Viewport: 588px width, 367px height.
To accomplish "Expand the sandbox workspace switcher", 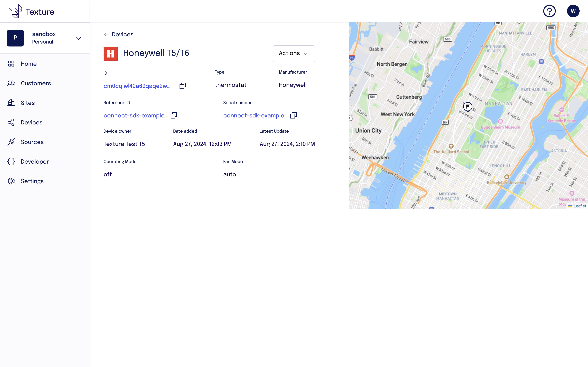I will pos(78,38).
